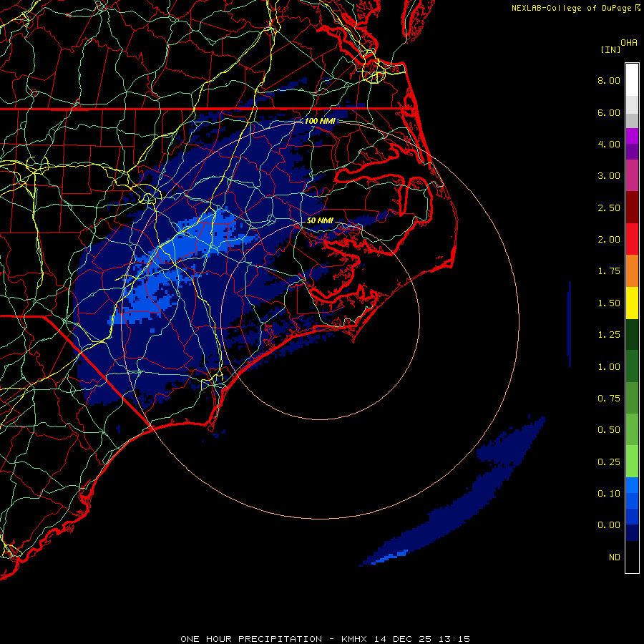Screen dimensions: 644x644
Task: Click the [IN] units label
Action: [x=610, y=49]
